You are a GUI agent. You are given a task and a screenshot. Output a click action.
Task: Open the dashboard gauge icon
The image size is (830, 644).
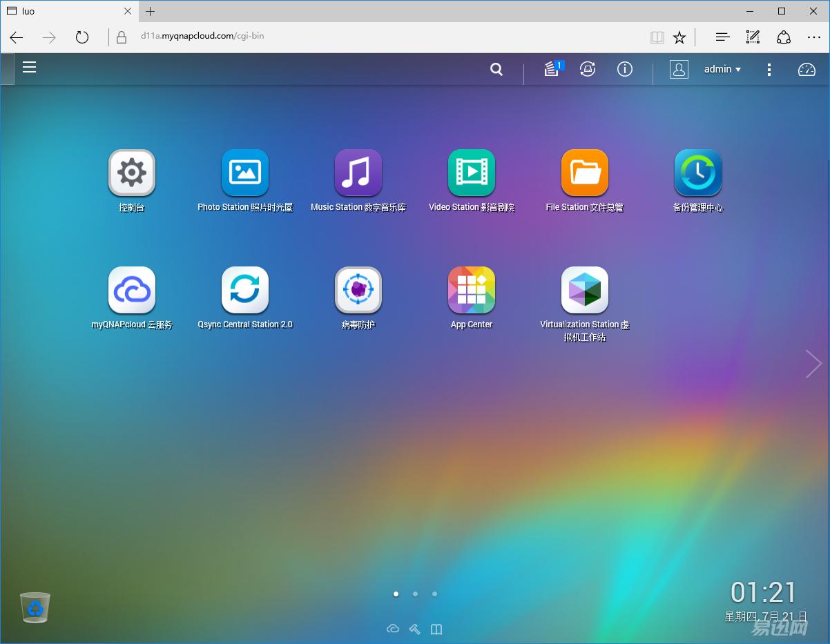tap(807, 70)
